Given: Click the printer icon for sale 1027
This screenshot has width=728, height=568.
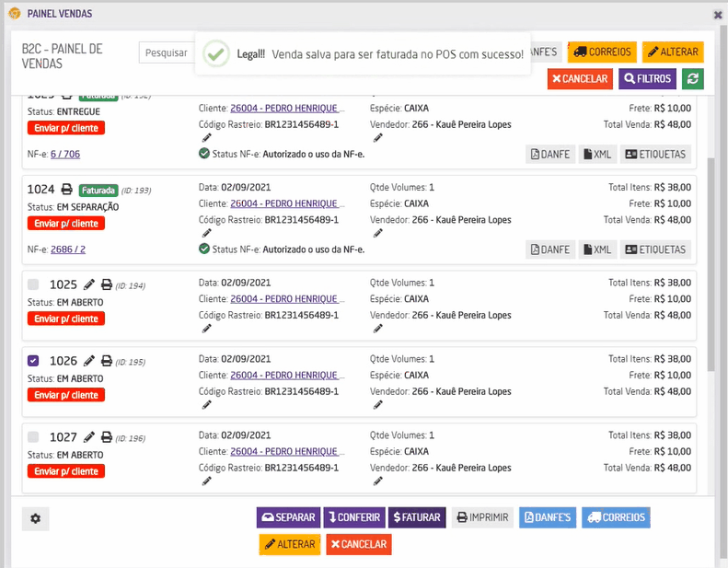Looking at the screenshot, I should coord(107,436).
